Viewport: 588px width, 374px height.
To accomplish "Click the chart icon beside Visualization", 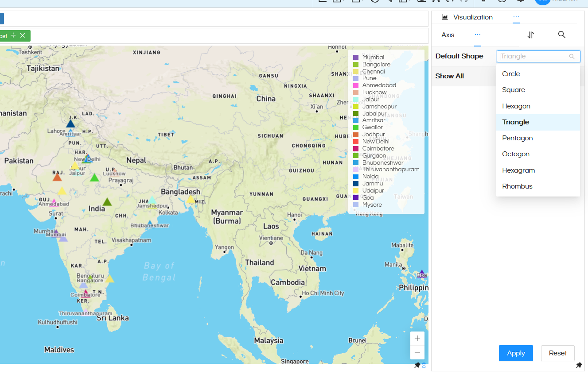I will 445,17.
